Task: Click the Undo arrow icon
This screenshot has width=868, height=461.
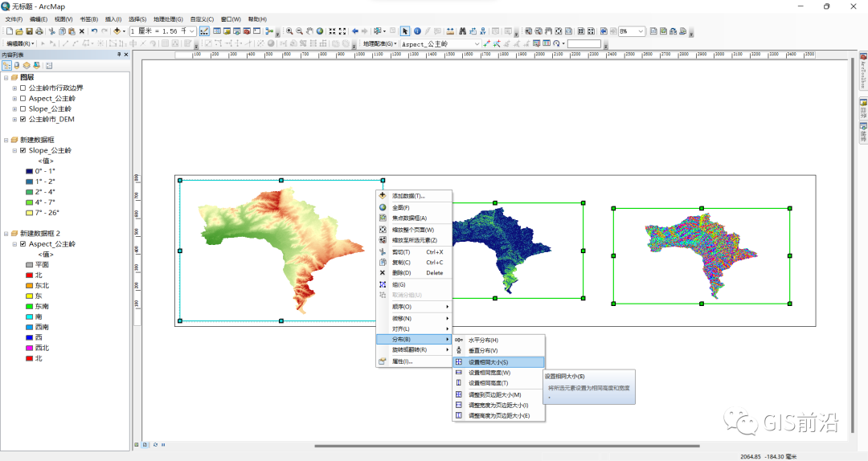Action: (95, 31)
